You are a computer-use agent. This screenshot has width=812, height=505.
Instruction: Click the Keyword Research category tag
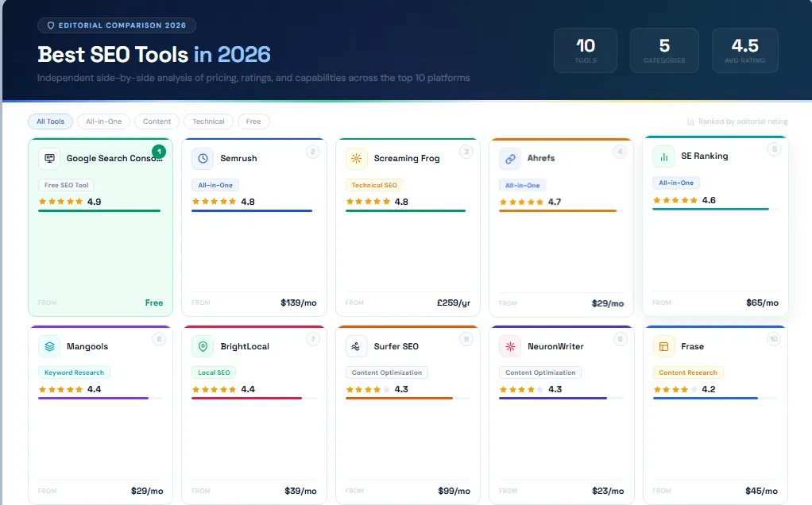click(x=74, y=372)
